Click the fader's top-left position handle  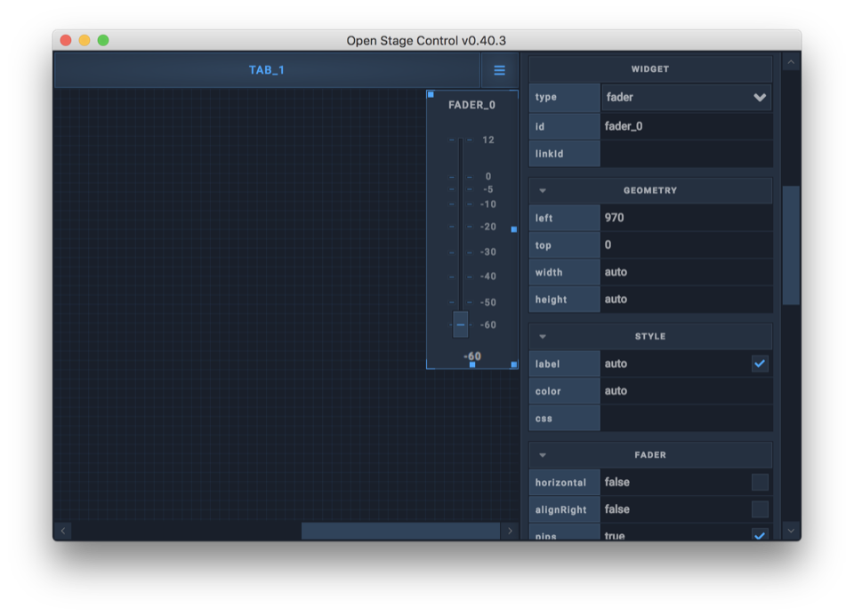tap(431, 94)
